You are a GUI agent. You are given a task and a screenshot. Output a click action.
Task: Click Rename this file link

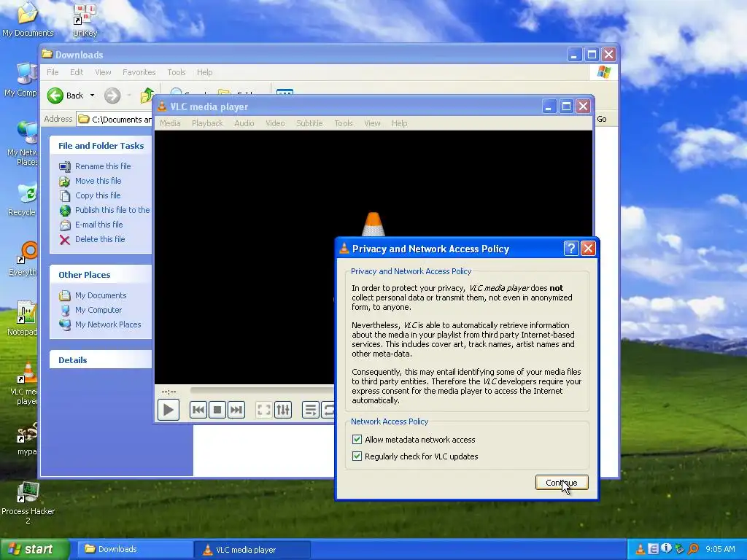pyautogui.click(x=103, y=166)
